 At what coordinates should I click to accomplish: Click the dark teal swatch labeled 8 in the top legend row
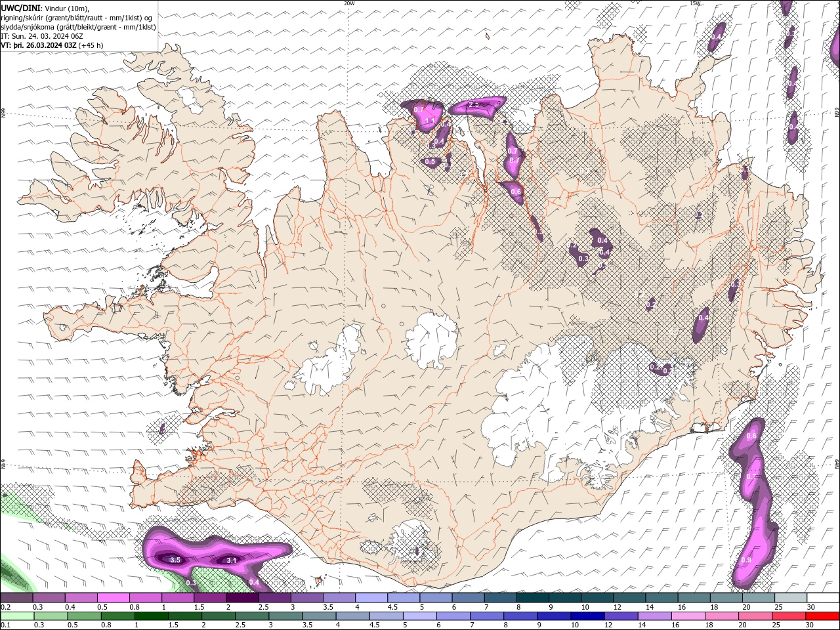[533, 598]
